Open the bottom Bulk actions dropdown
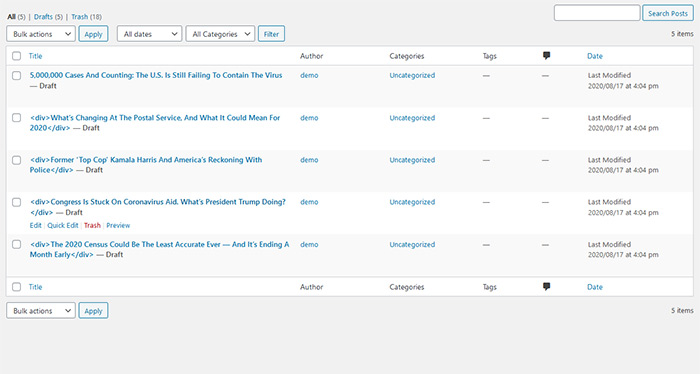 pyautogui.click(x=41, y=311)
